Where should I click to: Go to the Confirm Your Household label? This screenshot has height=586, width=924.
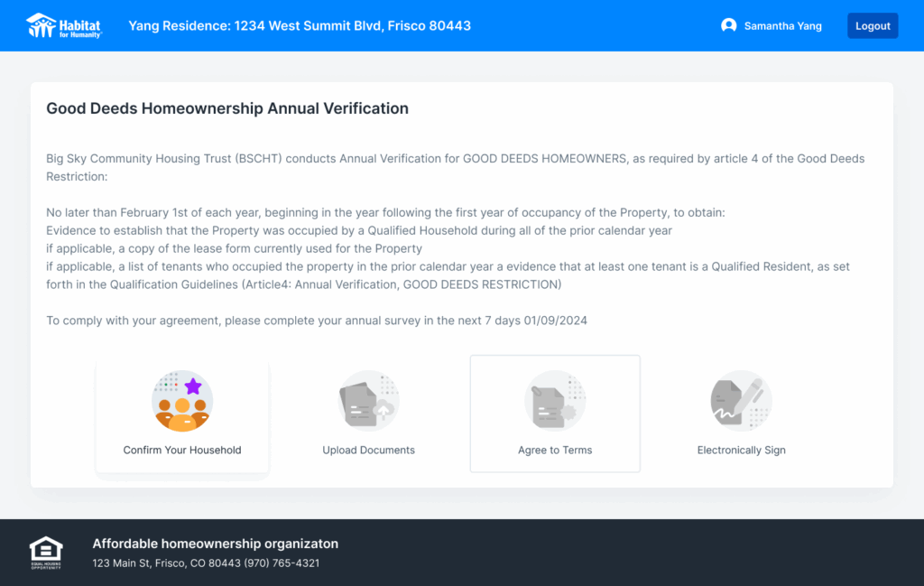click(x=182, y=450)
